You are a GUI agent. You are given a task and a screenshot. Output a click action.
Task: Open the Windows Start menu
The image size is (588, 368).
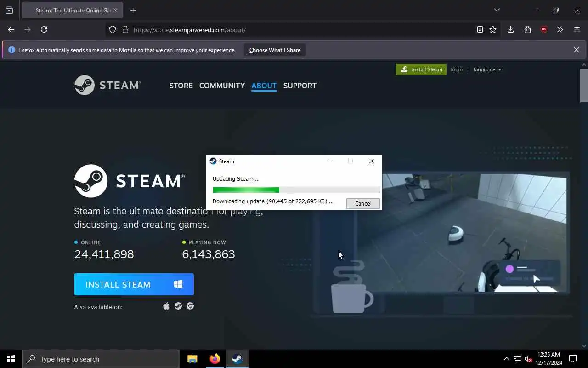11,359
